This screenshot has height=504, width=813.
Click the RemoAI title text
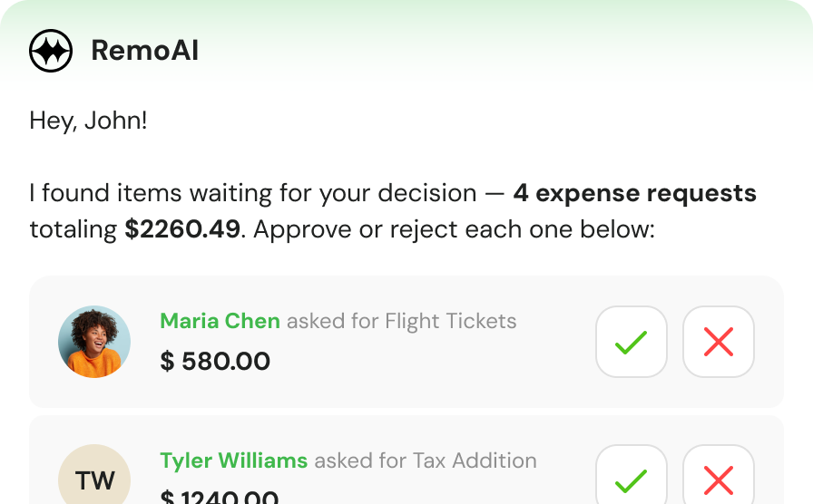coord(144,51)
